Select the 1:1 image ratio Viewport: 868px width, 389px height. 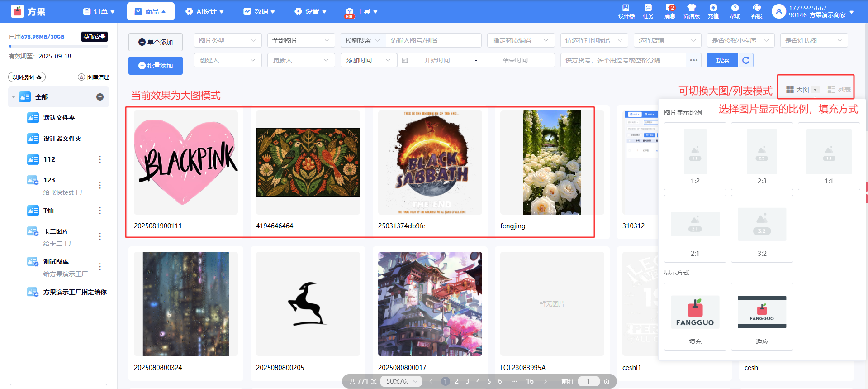(x=829, y=156)
